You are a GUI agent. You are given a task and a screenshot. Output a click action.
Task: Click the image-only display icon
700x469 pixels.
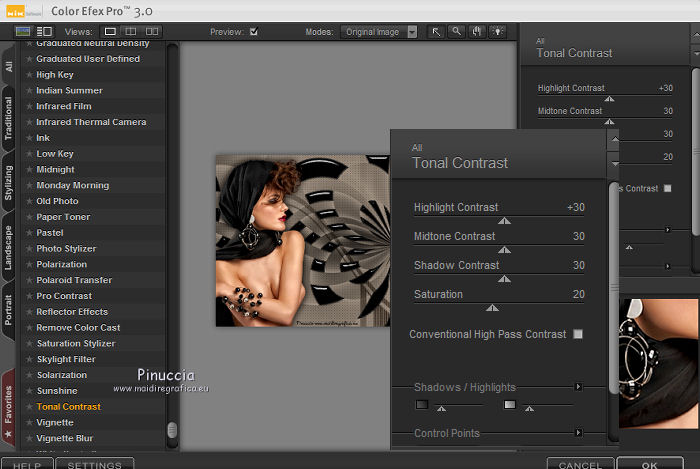(x=23, y=32)
